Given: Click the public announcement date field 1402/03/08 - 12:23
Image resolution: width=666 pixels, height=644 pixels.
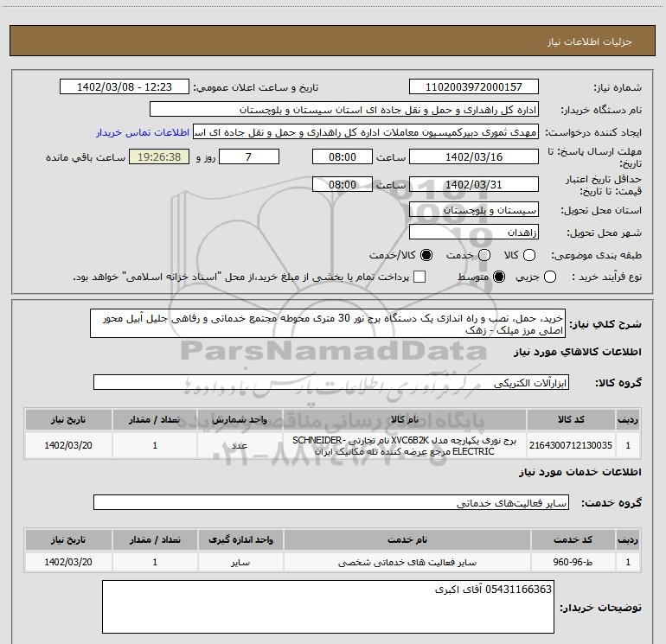Looking at the screenshot, I should pos(125,86).
